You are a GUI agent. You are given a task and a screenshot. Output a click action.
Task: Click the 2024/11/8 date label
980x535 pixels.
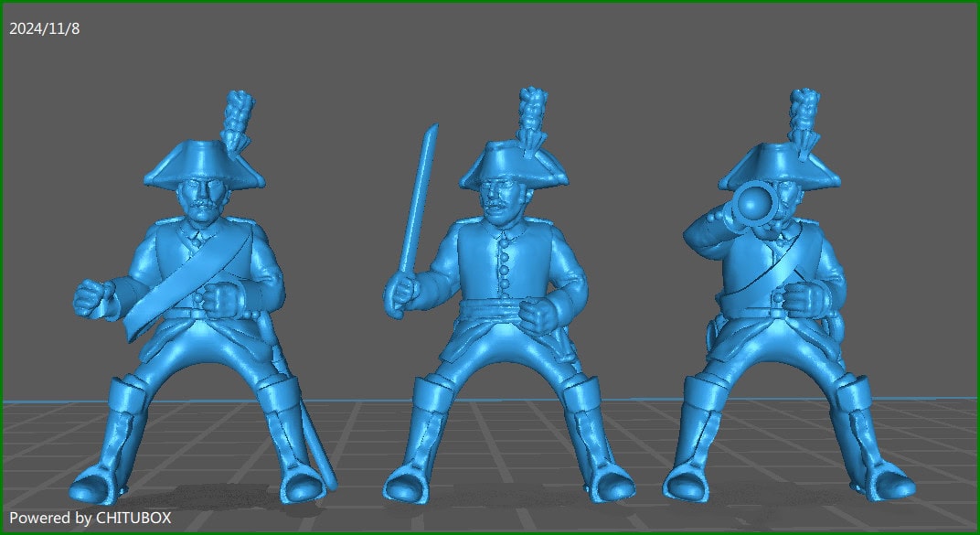click(x=45, y=29)
